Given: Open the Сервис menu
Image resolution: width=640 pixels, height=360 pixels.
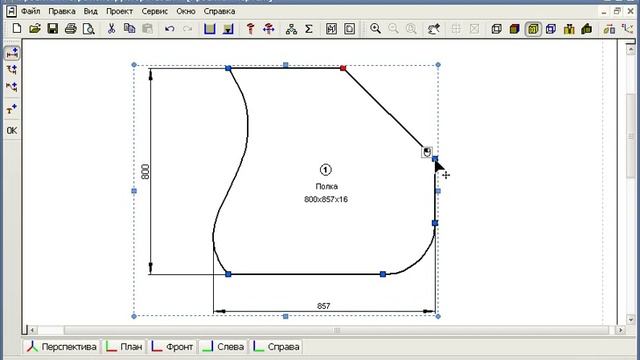Looking at the screenshot, I should click(x=155, y=11).
